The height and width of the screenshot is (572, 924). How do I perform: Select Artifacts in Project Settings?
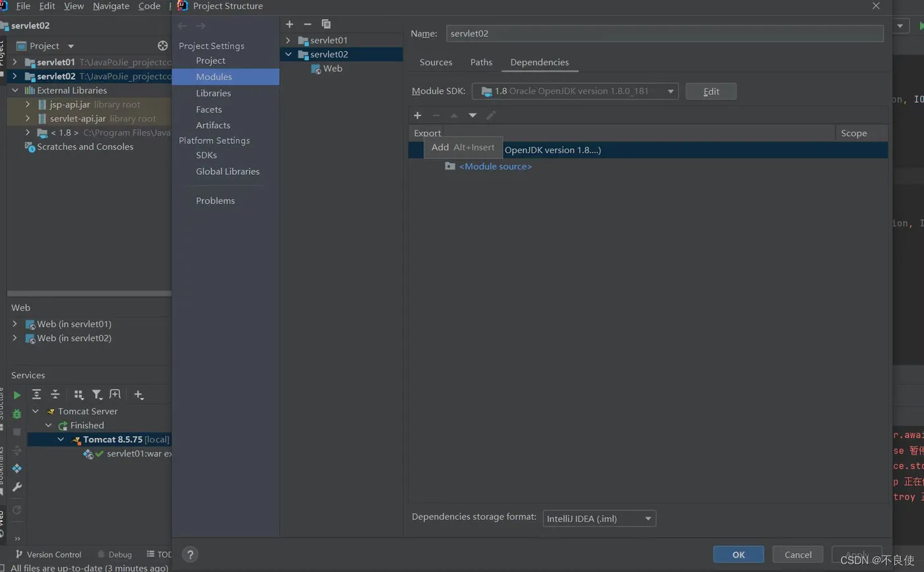coord(213,125)
